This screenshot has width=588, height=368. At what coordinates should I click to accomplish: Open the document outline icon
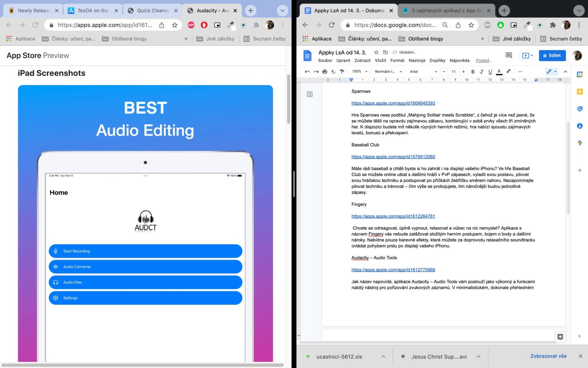click(x=310, y=94)
